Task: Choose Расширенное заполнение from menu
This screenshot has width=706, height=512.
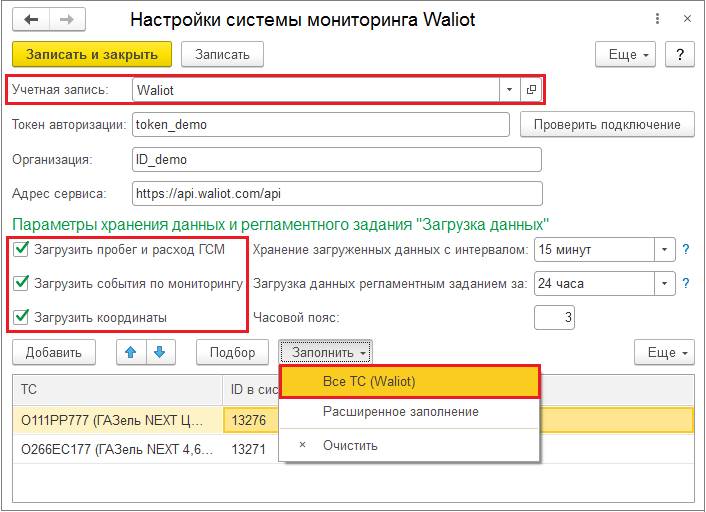Action: (x=400, y=411)
